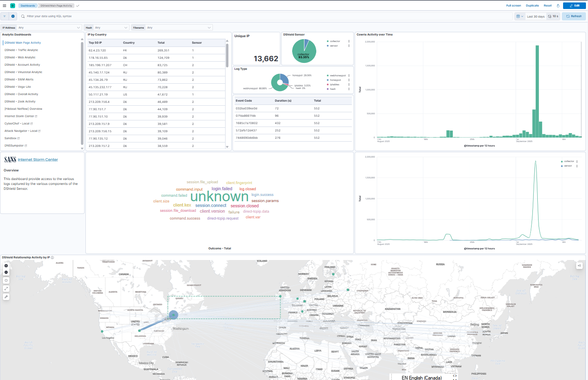Image resolution: width=588 pixels, height=380 pixels.
Task: Open the Last 30 days time picker
Action: point(535,16)
